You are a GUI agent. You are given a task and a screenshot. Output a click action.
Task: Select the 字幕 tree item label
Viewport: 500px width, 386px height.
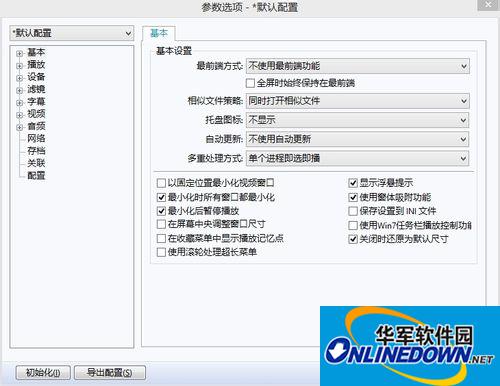(x=36, y=101)
